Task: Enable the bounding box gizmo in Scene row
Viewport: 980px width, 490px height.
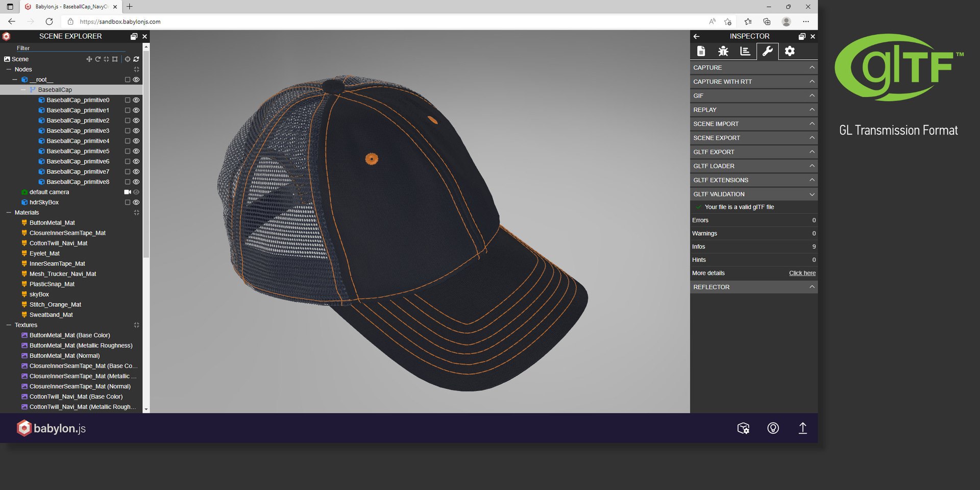Action: (x=115, y=59)
